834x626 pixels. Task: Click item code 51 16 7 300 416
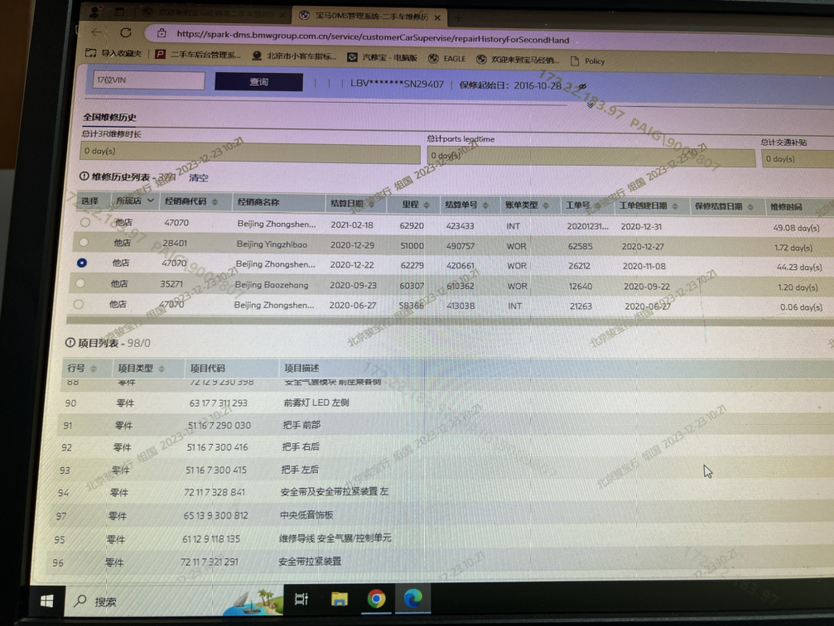click(x=217, y=447)
